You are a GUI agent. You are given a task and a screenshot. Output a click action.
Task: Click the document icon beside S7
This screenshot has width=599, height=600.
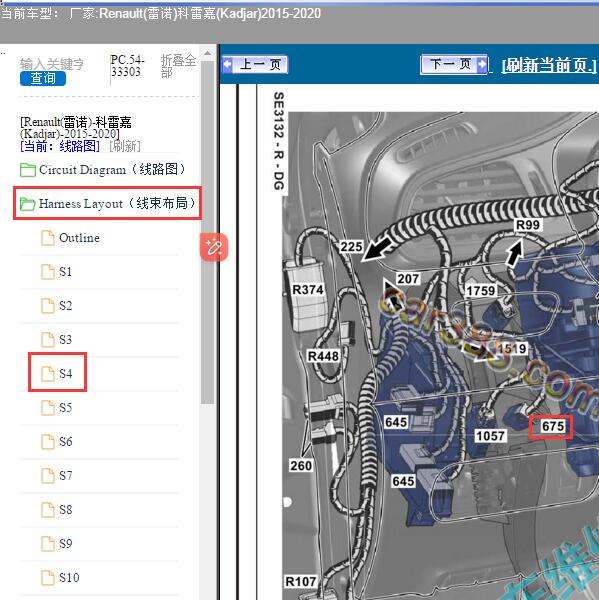point(48,476)
